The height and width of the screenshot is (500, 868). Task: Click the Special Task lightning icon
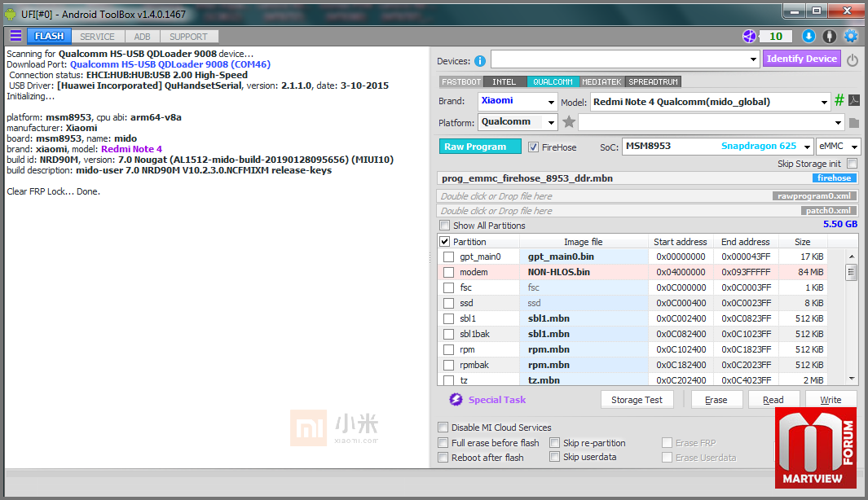point(456,399)
